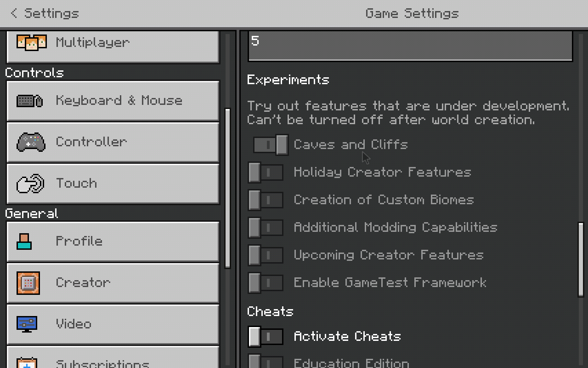588x368 pixels.
Task: Toggle the Activate Cheats switch
Action: (x=266, y=337)
